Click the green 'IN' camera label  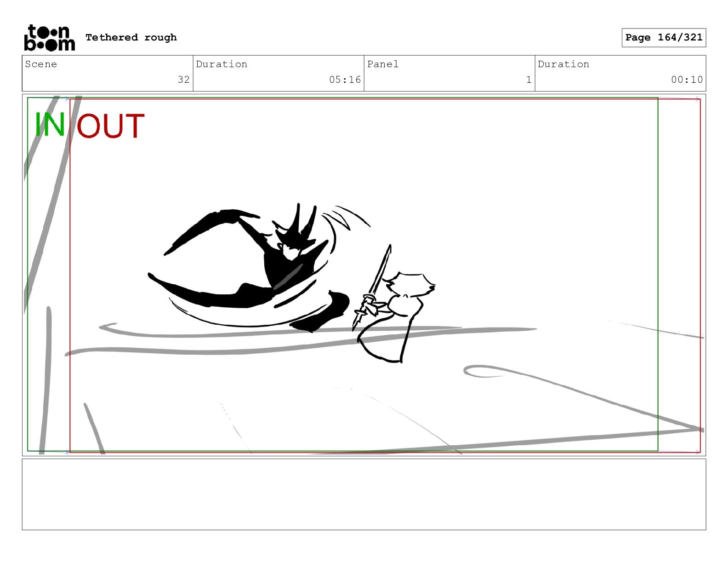50,125
